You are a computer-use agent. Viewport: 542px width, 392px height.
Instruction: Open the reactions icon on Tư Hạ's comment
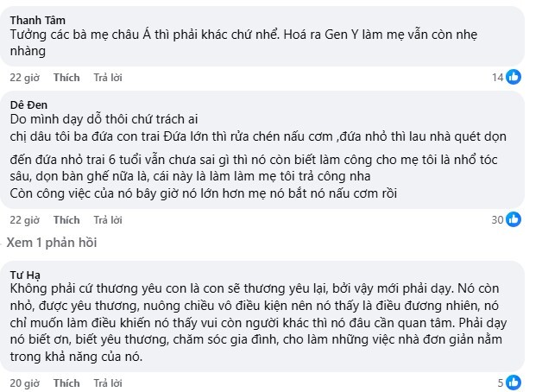pos(514,382)
